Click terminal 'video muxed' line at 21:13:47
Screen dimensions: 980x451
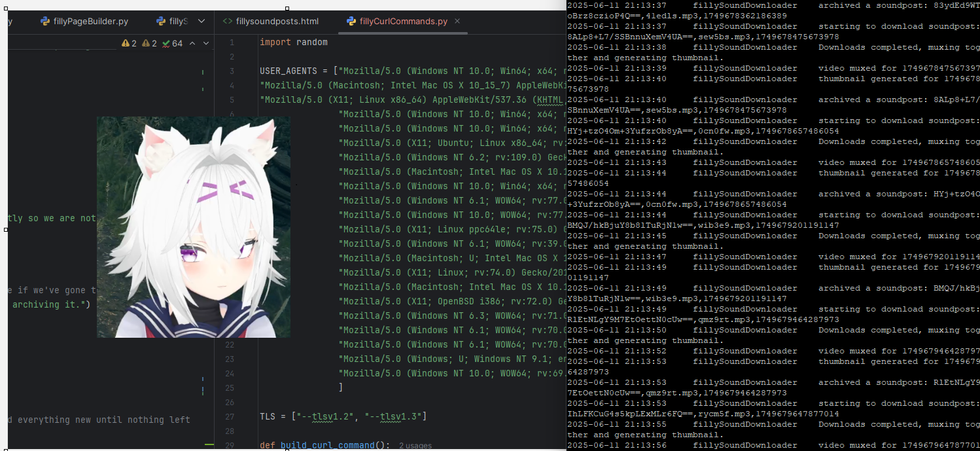coord(773,257)
